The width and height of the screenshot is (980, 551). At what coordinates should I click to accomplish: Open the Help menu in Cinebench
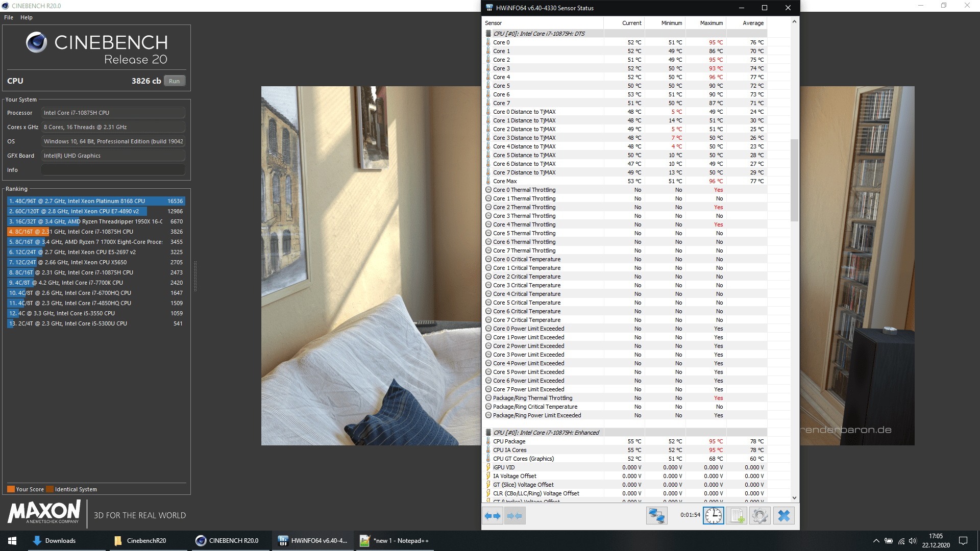(x=27, y=17)
